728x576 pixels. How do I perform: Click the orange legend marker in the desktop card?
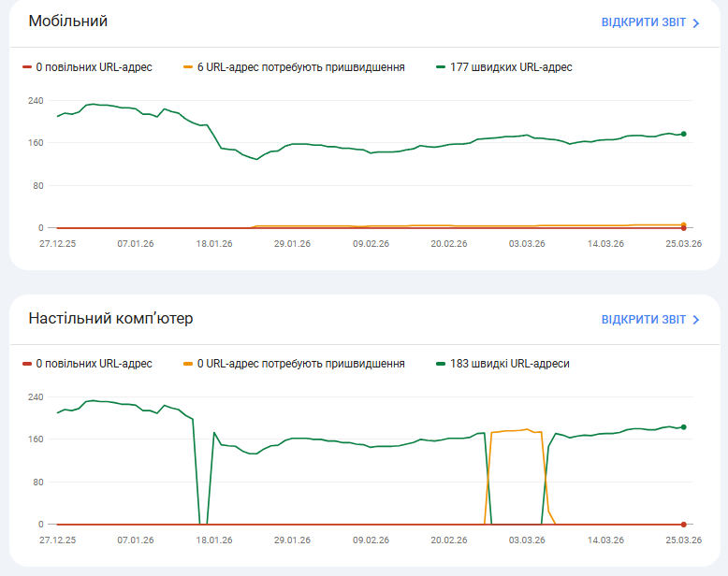pos(188,364)
